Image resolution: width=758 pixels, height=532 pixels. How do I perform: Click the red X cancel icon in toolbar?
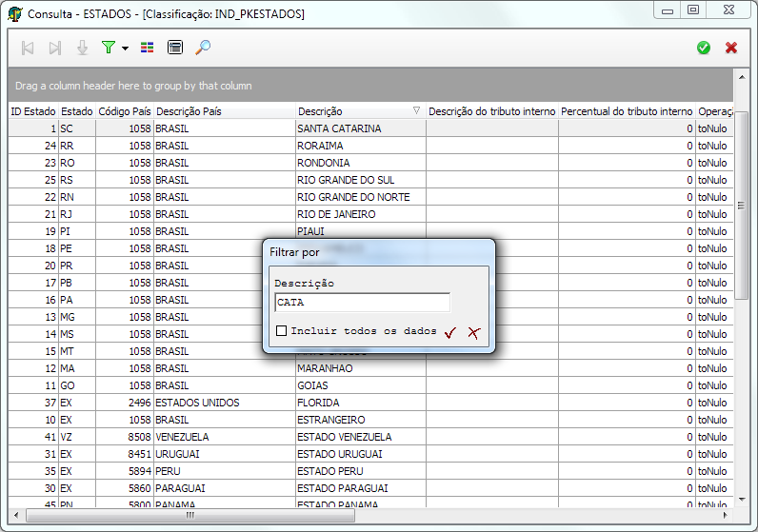click(731, 48)
